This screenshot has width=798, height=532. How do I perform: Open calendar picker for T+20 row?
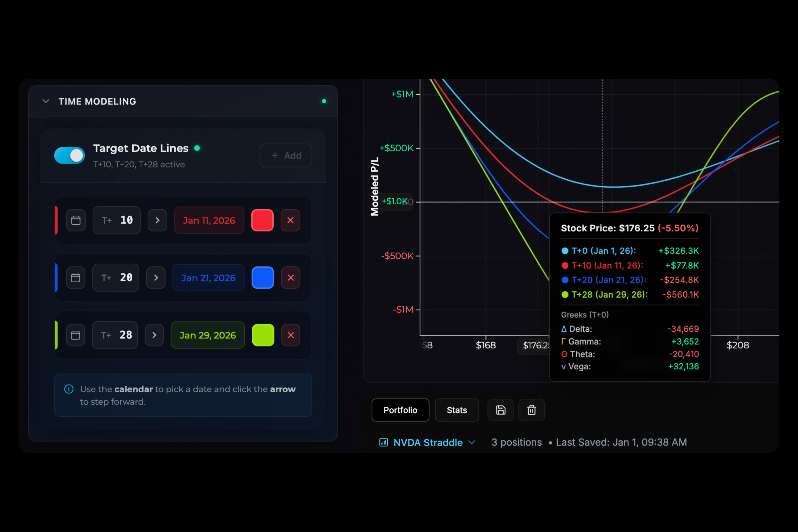(75, 278)
